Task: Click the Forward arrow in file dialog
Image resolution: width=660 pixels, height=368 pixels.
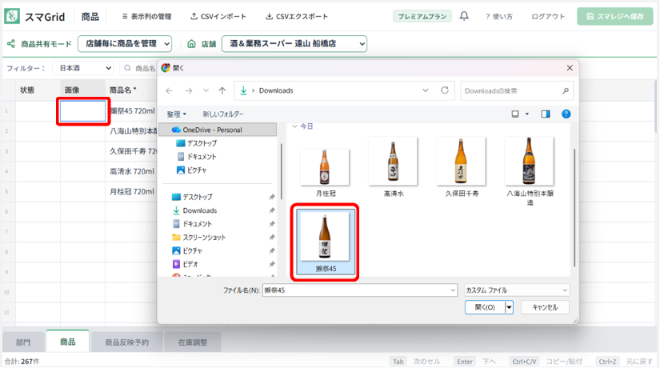Action: click(x=189, y=91)
